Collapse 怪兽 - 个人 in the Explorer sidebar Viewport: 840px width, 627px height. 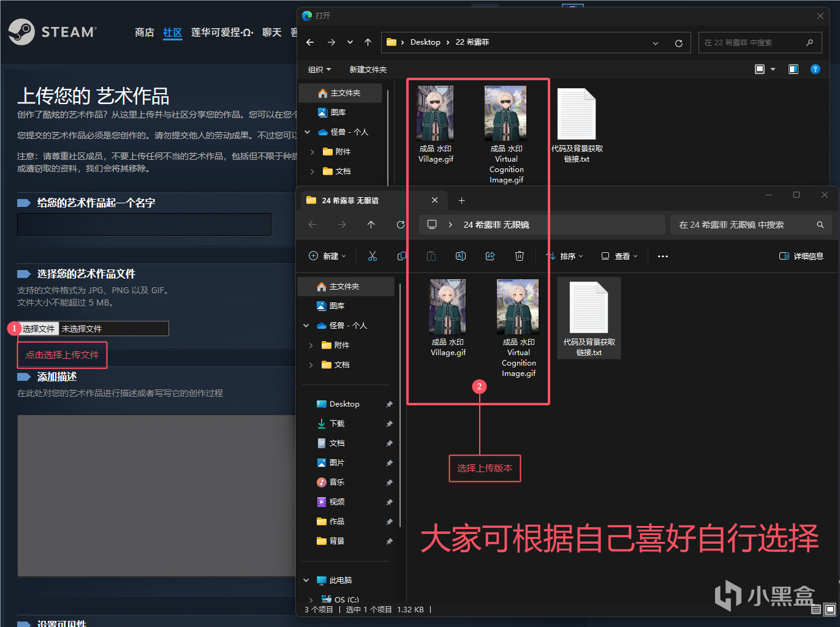tap(306, 326)
